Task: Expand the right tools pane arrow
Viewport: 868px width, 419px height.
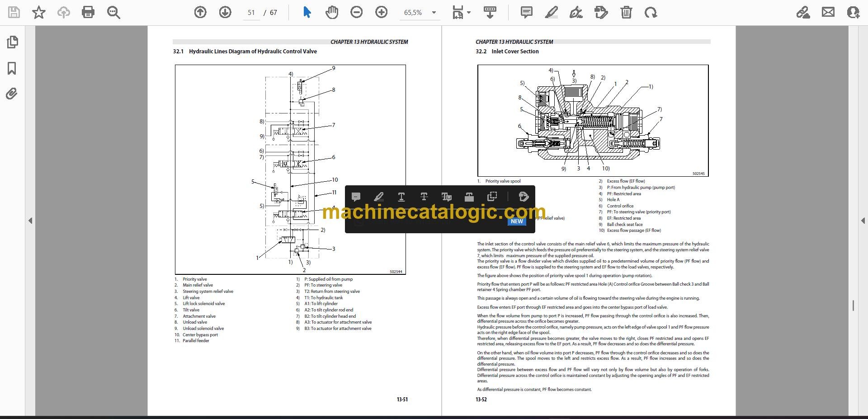Action: pos(862,221)
